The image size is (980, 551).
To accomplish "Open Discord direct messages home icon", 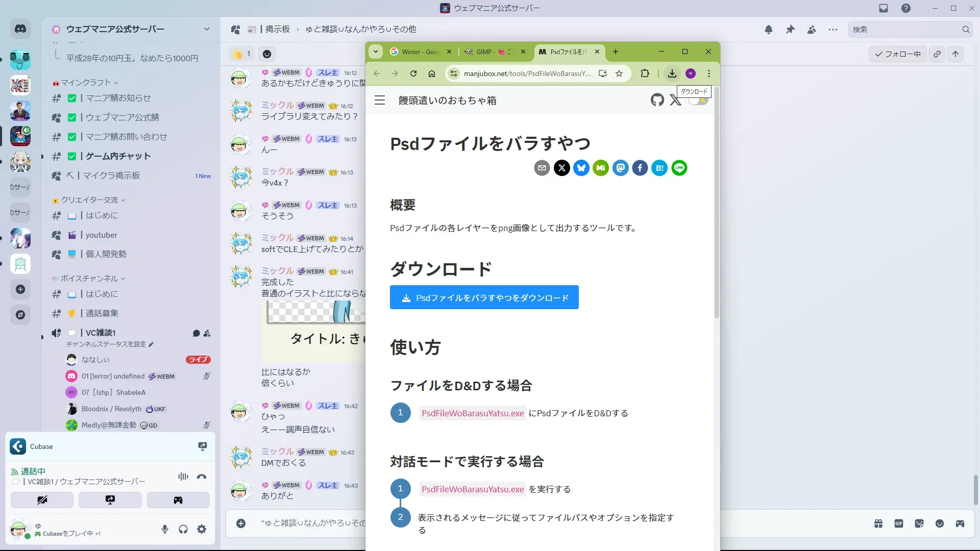I will point(20,29).
